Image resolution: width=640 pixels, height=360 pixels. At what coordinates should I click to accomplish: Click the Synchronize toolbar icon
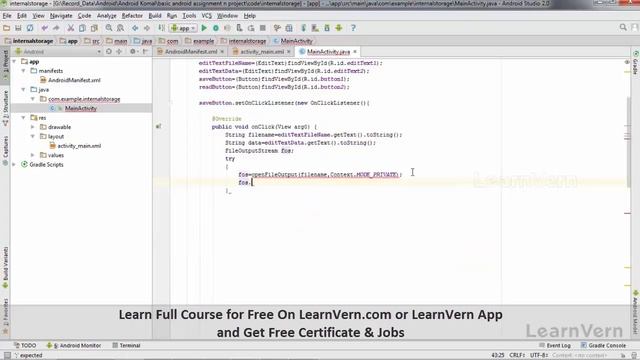point(30,28)
